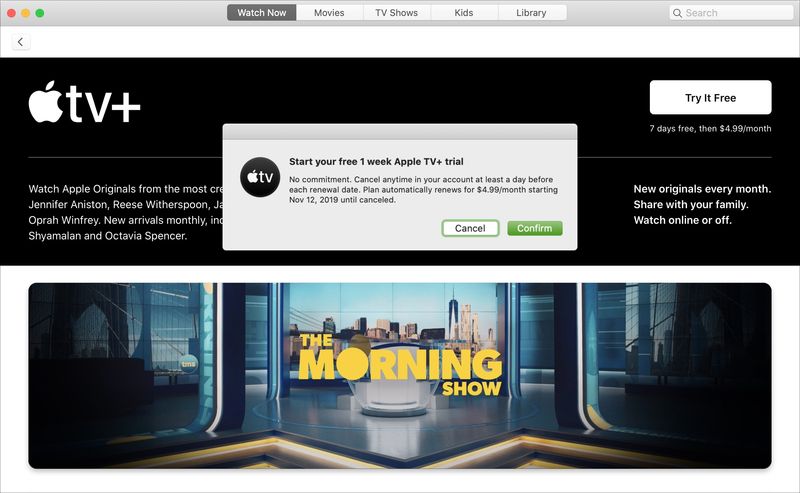Click 'Share with your family.' text

(x=691, y=205)
